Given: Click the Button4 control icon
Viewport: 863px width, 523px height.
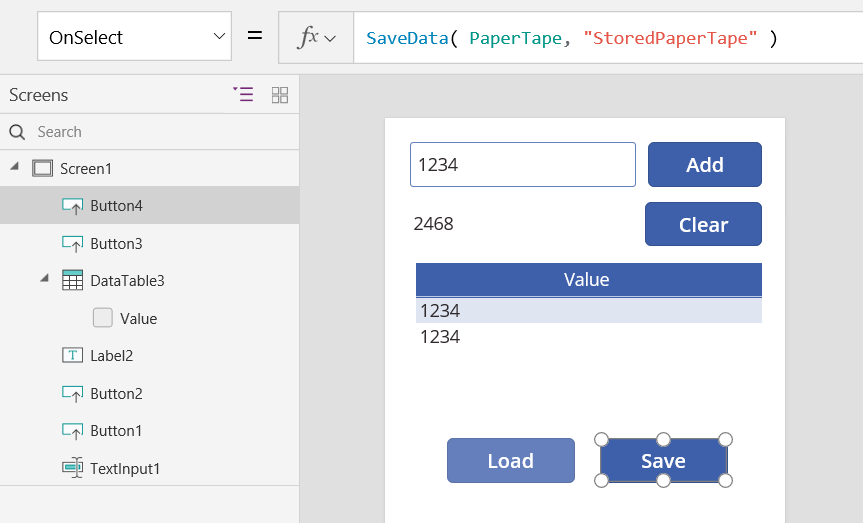Looking at the screenshot, I should 72,206.
